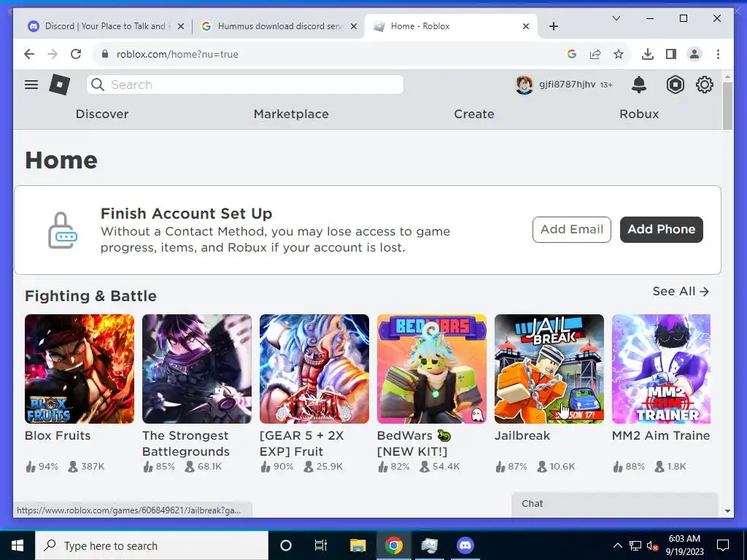The image size is (747, 560).
Task: Close the Home - Roblox tab
Action: click(526, 26)
